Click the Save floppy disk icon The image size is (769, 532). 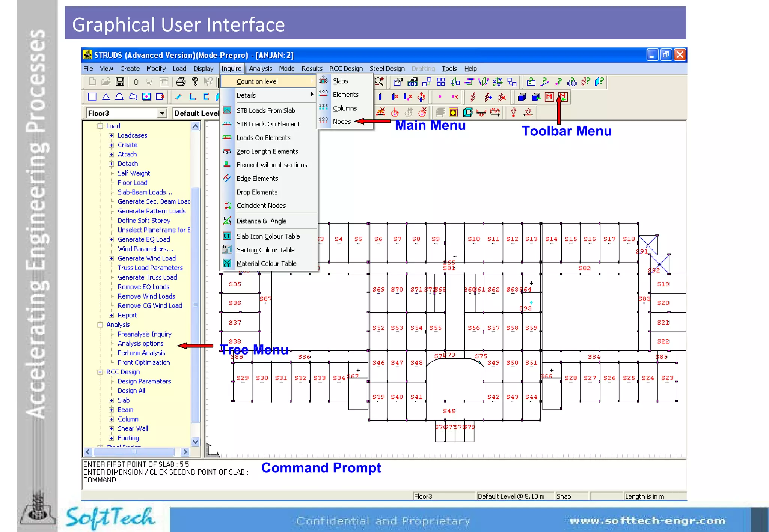(x=120, y=81)
